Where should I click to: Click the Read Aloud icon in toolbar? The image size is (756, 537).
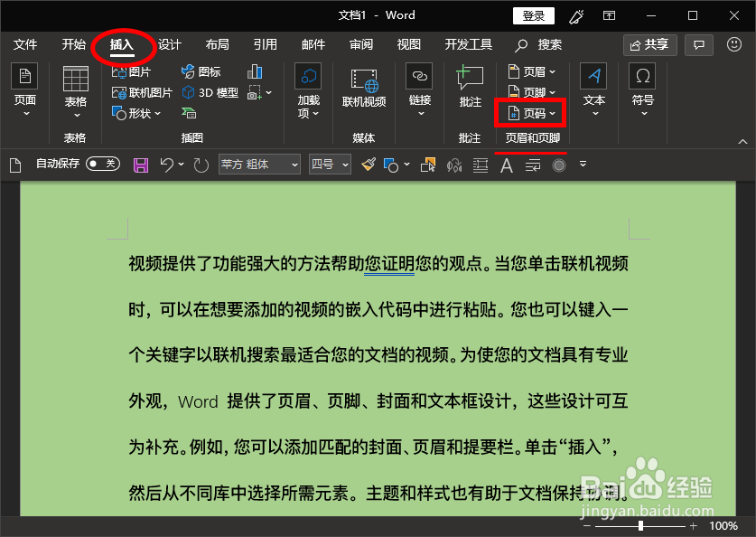(x=454, y=165)
